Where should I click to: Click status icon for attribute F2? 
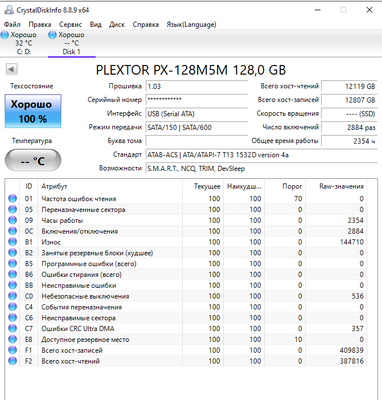(x=13, y=361)
